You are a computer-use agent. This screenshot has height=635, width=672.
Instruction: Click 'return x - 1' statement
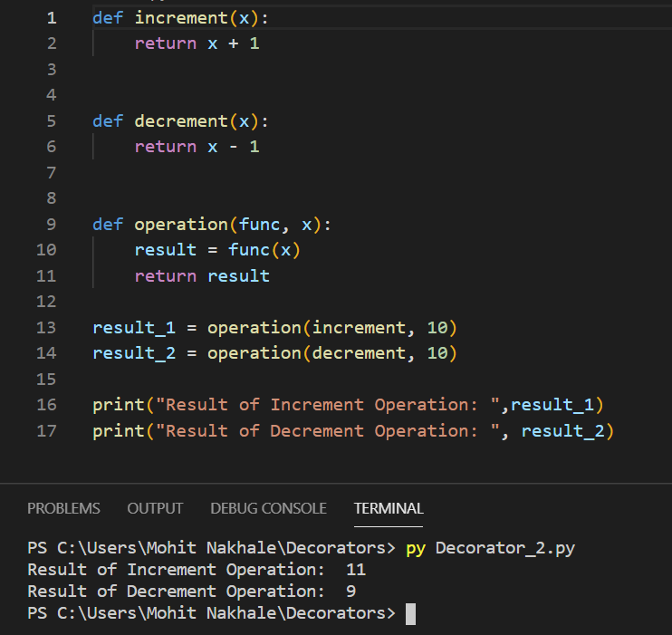point(197,147)
